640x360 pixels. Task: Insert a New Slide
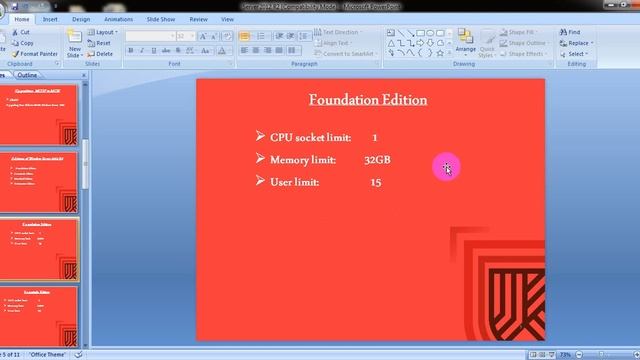click(x=74, y=44)
